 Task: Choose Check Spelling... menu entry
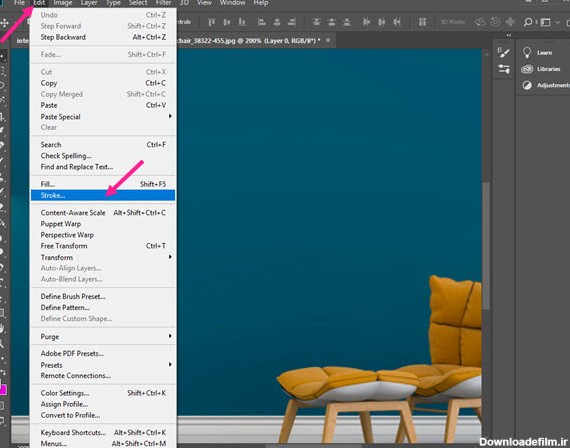click(x=103, y=156)
